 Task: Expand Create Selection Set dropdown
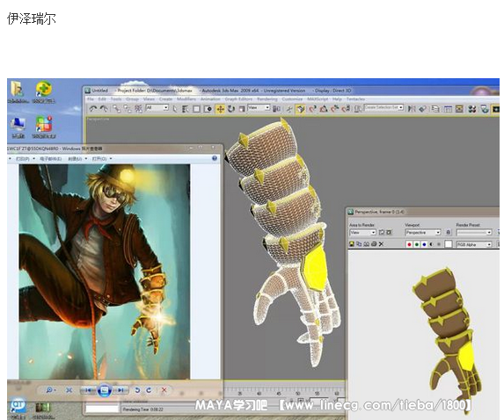click(401, 107)
